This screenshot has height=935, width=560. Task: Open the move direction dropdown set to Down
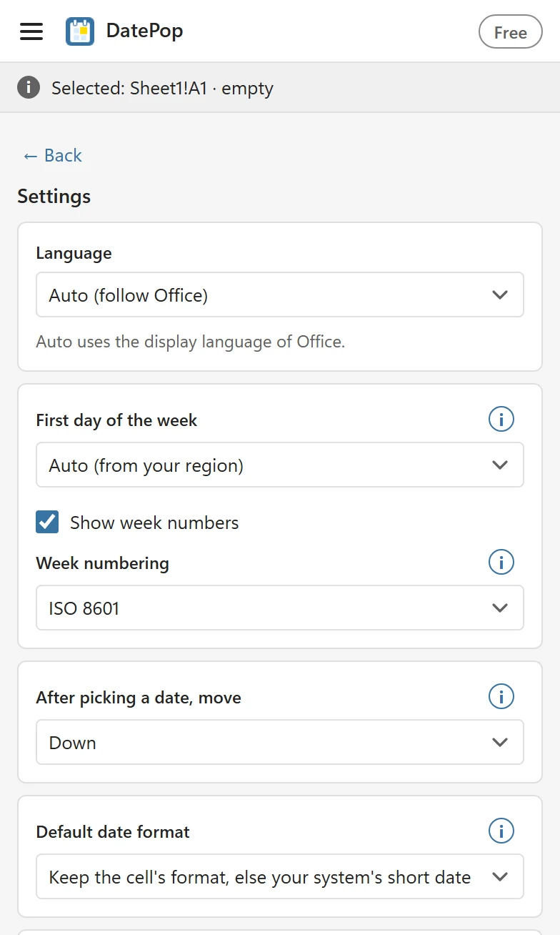(280, 742)
